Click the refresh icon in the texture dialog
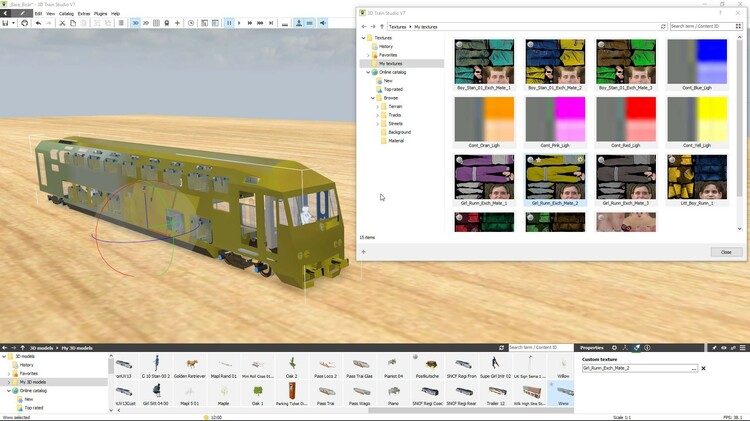The image size is (750, 421). click(663, 26)
